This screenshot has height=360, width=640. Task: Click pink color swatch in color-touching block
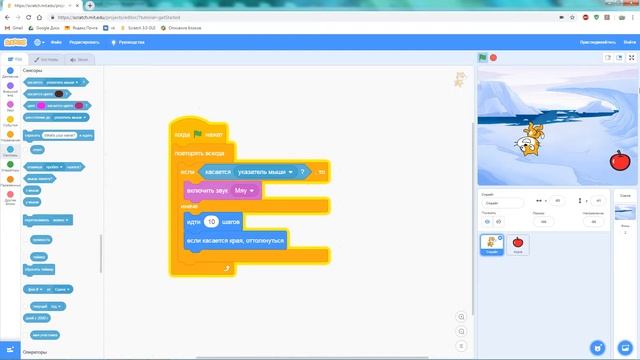click(x=41, y=106)
